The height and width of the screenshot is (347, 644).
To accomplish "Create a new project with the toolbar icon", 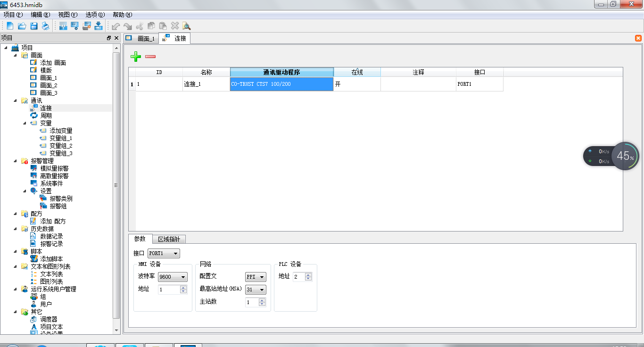I will coord(10,26).
